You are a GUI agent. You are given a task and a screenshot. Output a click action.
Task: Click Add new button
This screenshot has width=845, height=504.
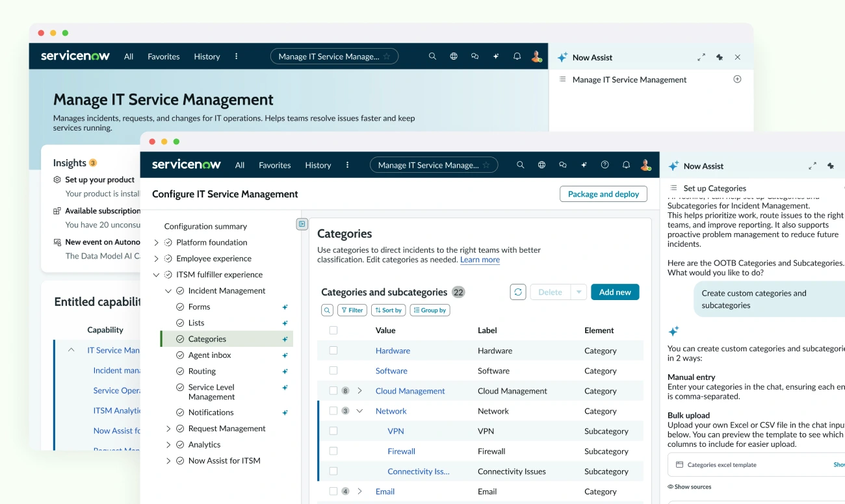615,292
